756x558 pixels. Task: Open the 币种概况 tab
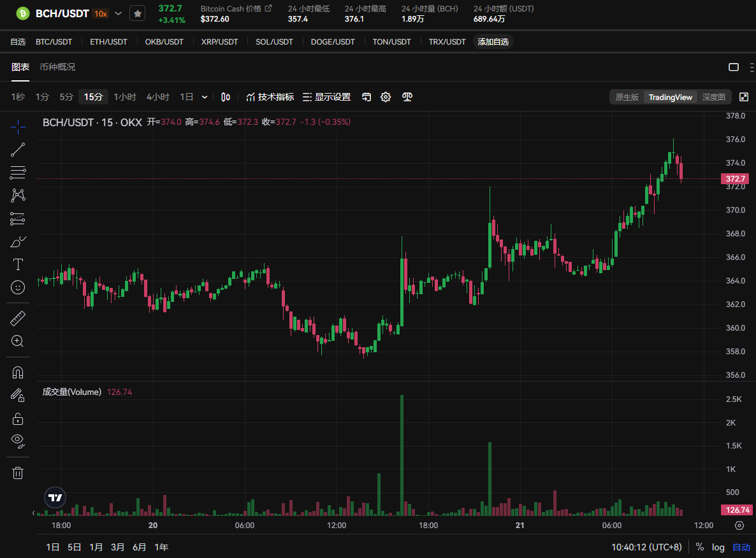[x=57, y=67]
